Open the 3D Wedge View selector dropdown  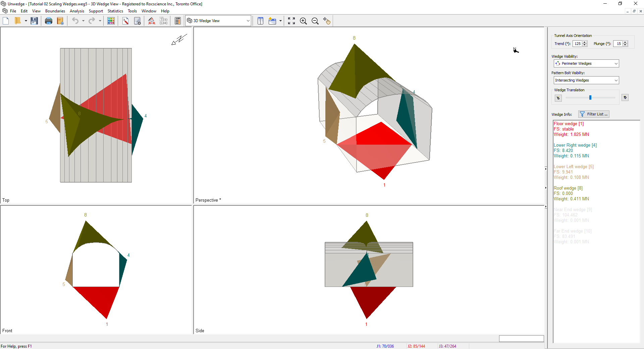tap(218, 21)
